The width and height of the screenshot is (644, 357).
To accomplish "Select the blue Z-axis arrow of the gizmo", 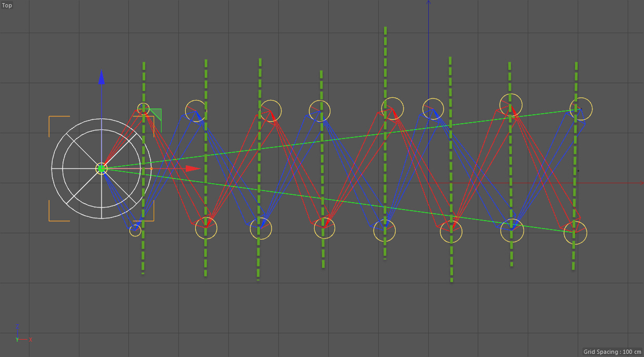I will coord(102,77).
